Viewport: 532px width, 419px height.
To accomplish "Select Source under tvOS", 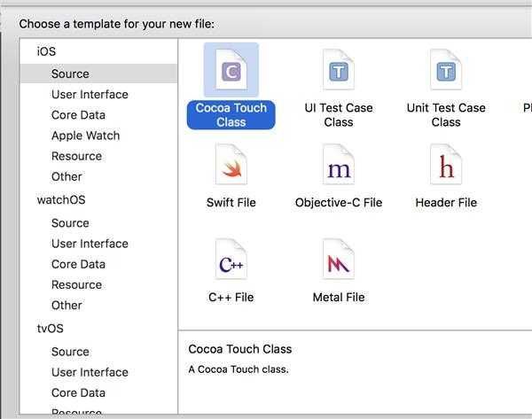I will 70,352.
